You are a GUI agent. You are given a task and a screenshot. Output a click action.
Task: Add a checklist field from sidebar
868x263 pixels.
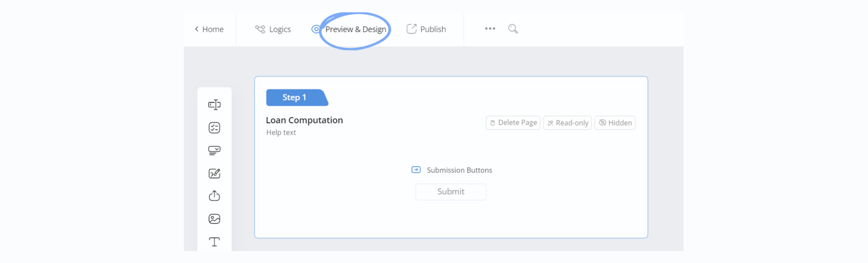(x=214, y=128)
